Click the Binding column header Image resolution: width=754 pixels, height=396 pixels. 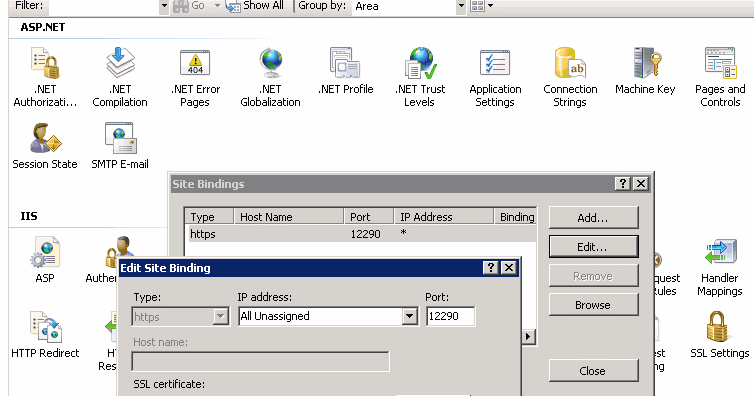515,217
